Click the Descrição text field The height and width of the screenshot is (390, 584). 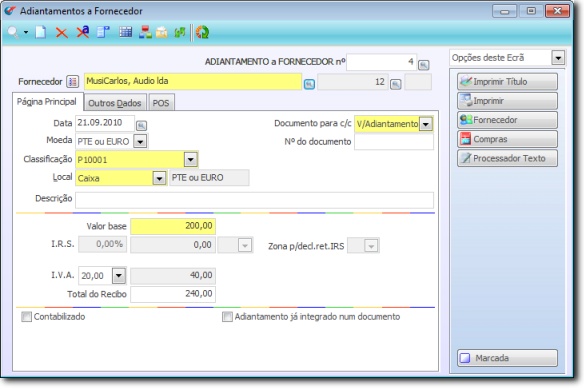[x=254, y=200]
